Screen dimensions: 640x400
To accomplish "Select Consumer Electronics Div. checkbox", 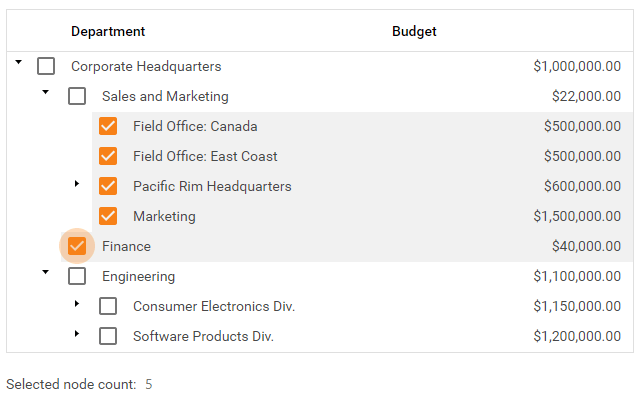I will tap(108, 307).
